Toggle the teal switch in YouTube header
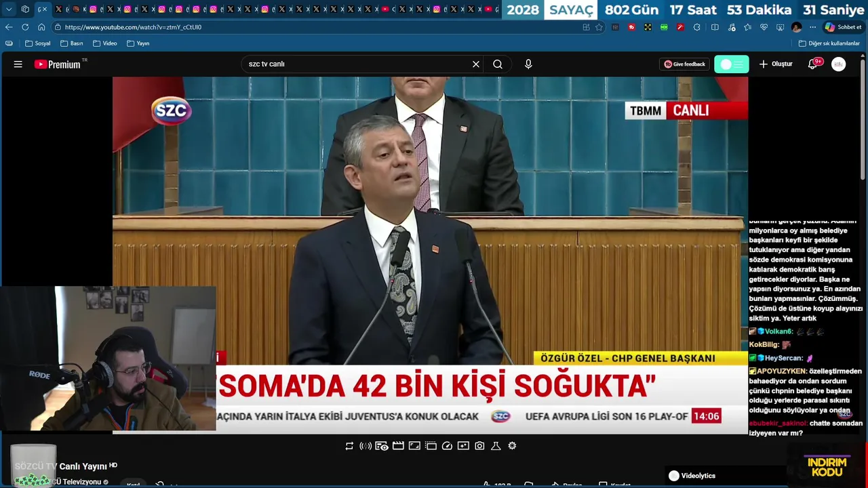 pyautogui.click(x=732, y=64)
